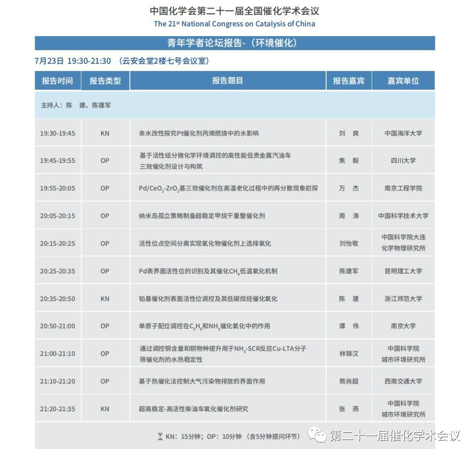
Task: Select the 报告类型 column header
Action: tap(105, 81)
